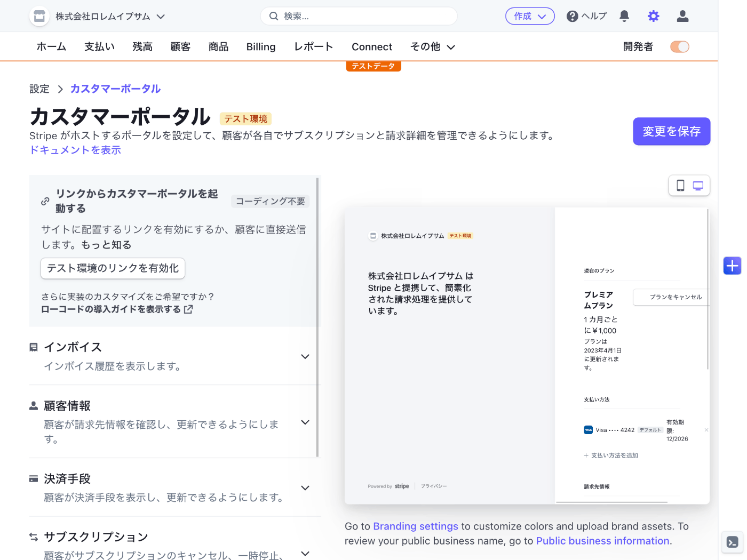
Task: Go to Connect tab
Action: (x=372, y=47)
